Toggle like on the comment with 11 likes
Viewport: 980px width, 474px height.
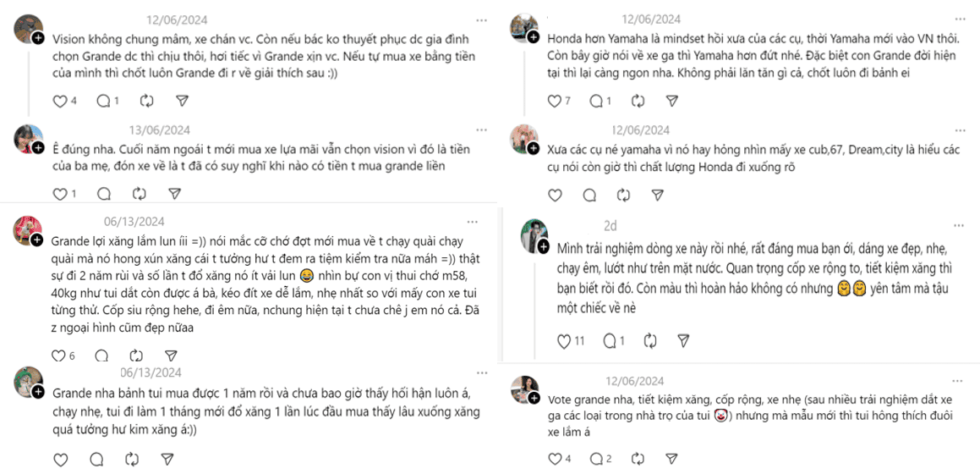[x=565, y=341]
